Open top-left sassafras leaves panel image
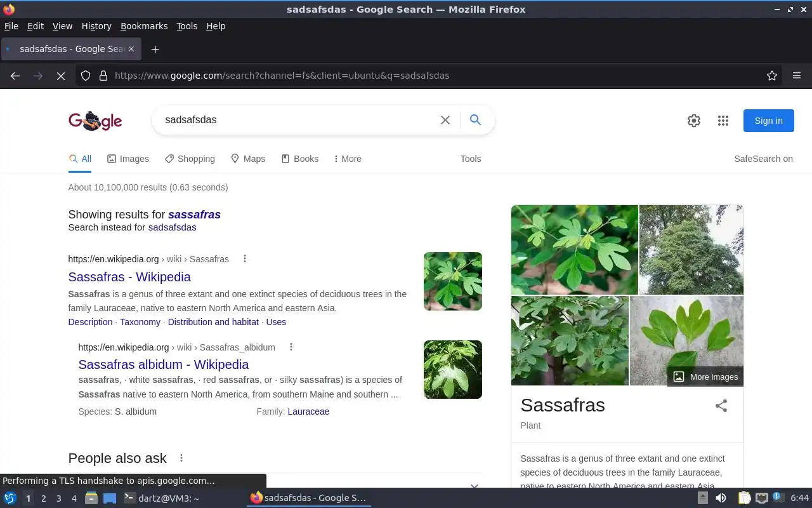Viewport: 812px width, 508px height. coord(575,250)
